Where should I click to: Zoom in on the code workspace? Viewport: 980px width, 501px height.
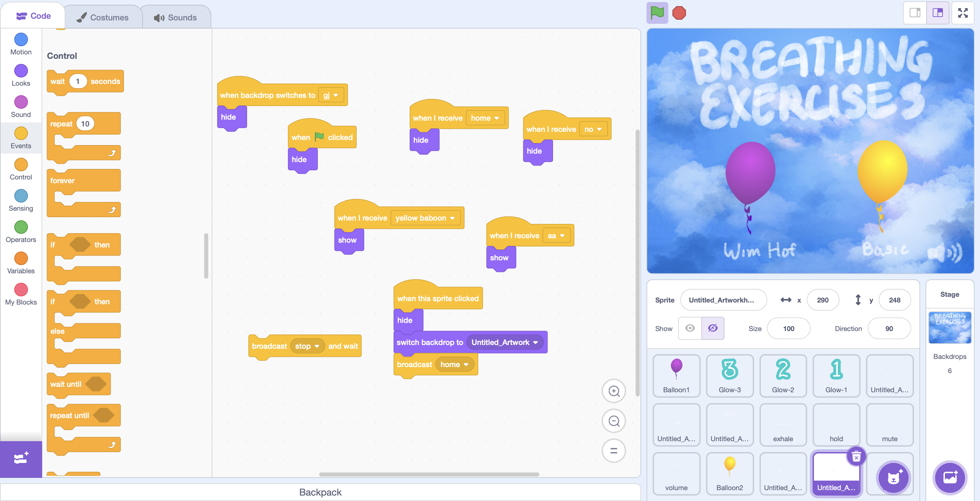(614, 391)
